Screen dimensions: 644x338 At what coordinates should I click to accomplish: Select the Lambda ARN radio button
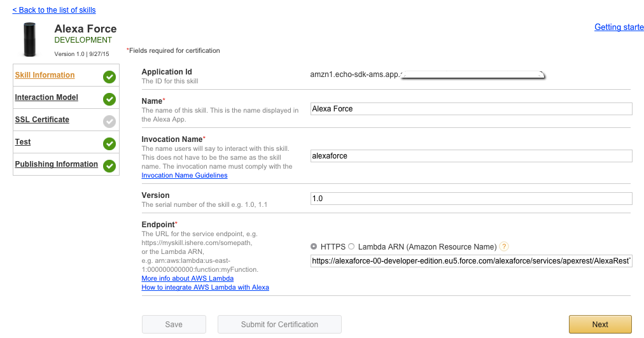point(351,246)
